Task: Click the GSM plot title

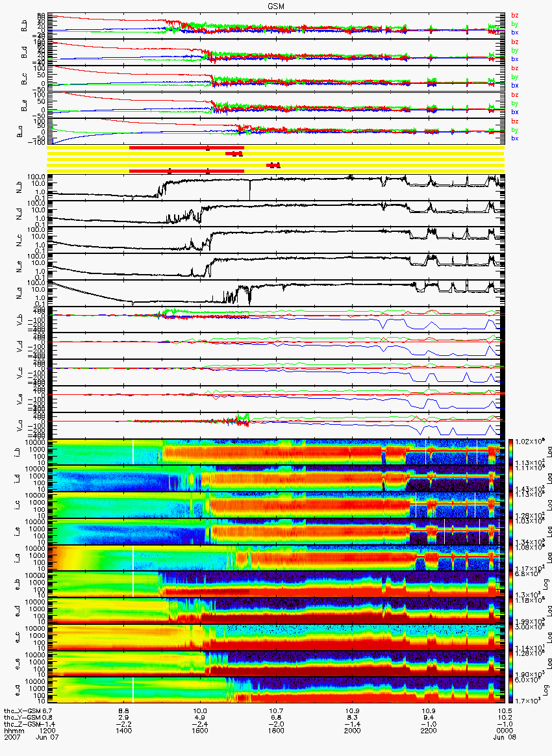Action: click(276, 6)
